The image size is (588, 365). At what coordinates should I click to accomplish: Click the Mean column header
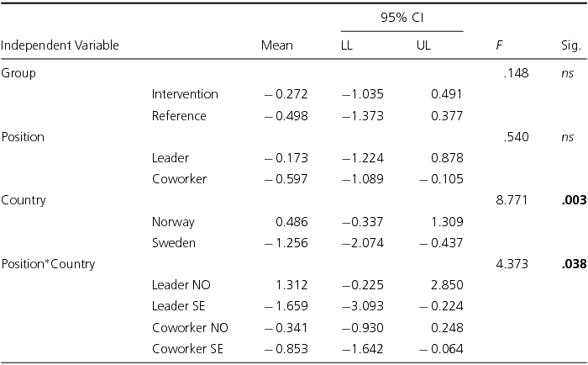(x=277, y=45)
